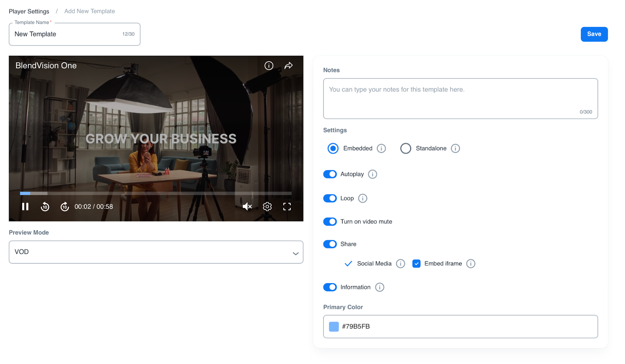Enter fullscreen in the video player
The height and width of the screenshot is (364, 625).
(x=287, y=207)
